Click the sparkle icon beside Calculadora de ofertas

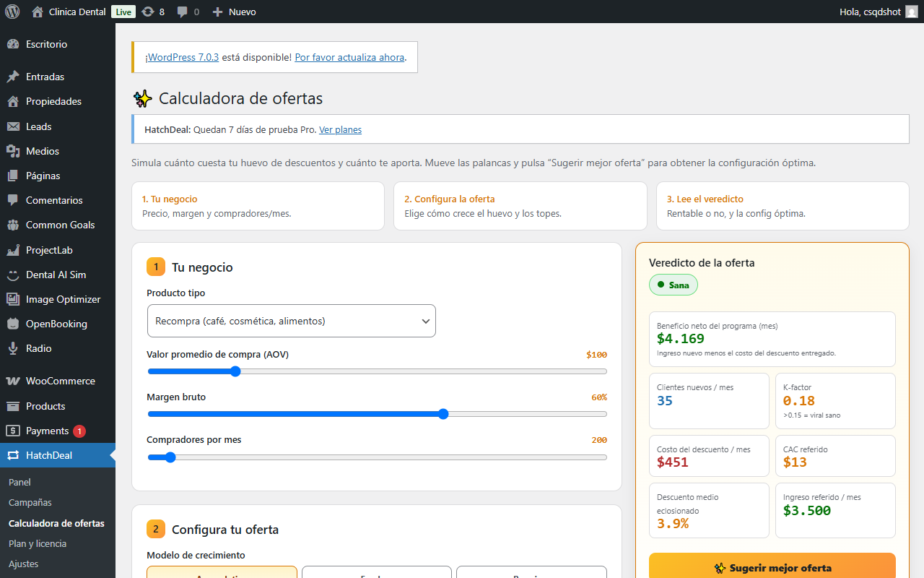(142, 99)
